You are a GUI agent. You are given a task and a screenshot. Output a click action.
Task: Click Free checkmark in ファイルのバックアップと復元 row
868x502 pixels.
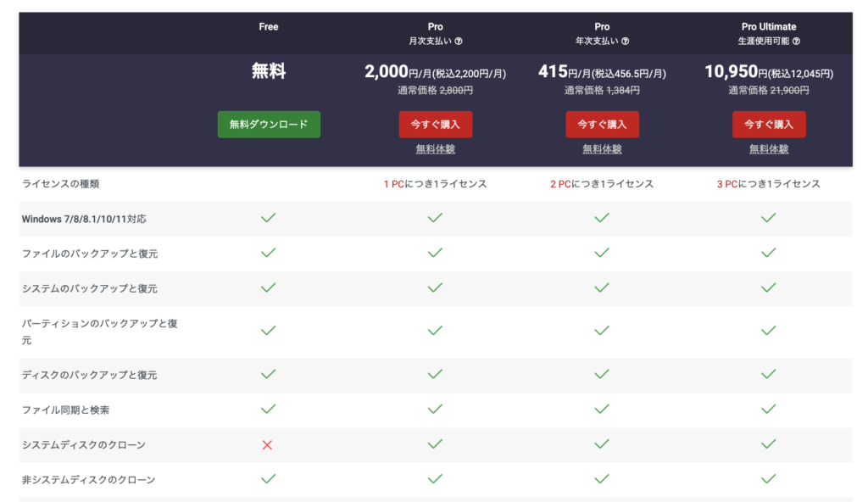tap(269, 253)
